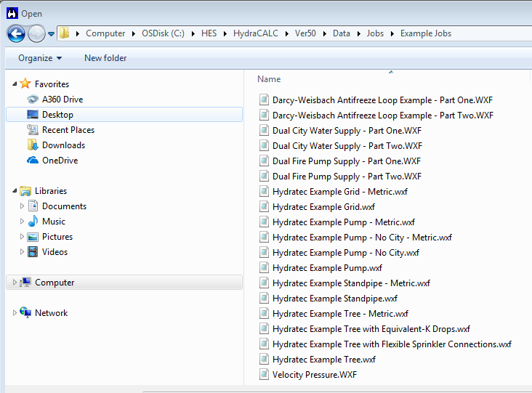Select Dual City Water Supply - Part One.WXF
532x393 pixels.
point(347,131)
